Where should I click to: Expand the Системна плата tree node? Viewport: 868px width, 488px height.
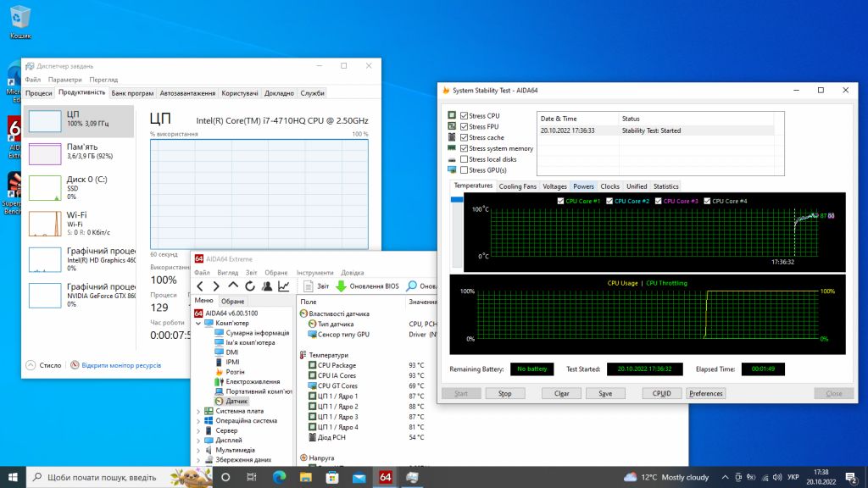click(x=198, y=411)
